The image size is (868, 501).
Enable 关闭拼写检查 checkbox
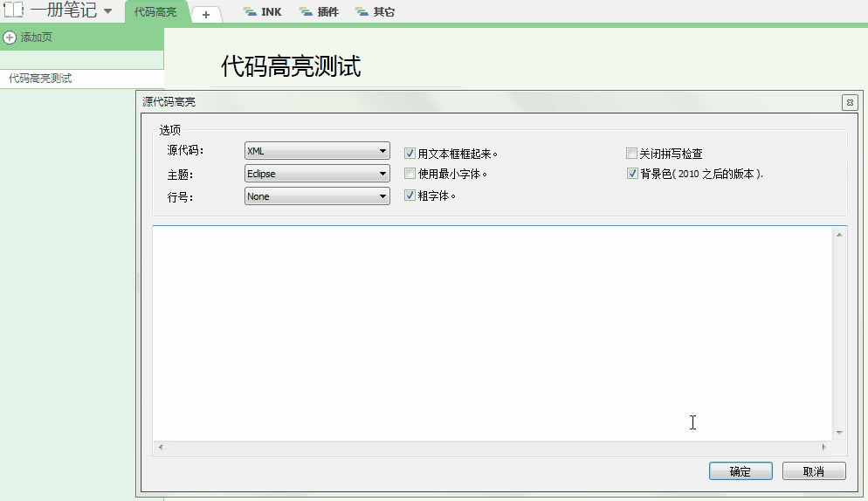click(631, 153)
